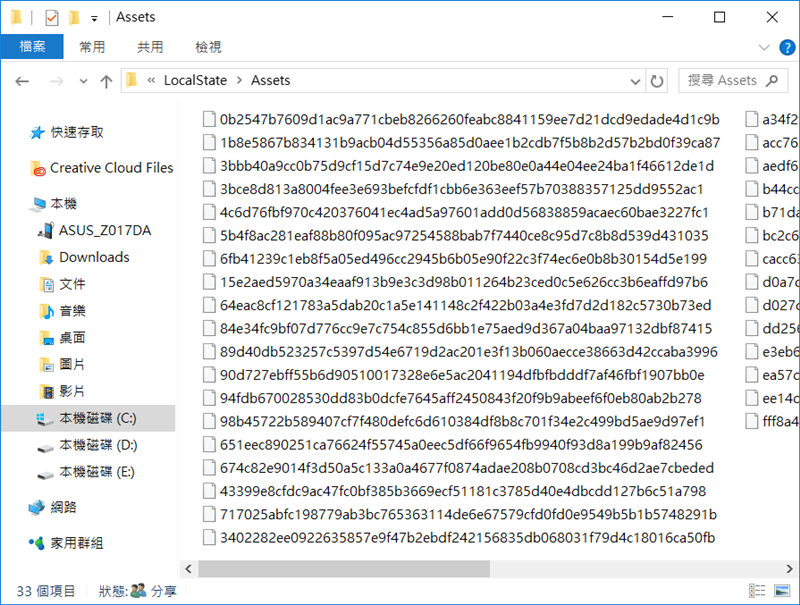Select 本機磁碟 (D:) in sidebar
The image size is (800, 605).
pos(98,445)
